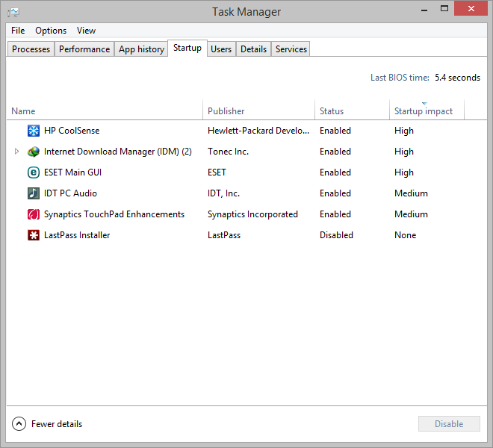Click the ESET Main GUI icon
Viewport: 493px width, 448px height.
(34, 172)
